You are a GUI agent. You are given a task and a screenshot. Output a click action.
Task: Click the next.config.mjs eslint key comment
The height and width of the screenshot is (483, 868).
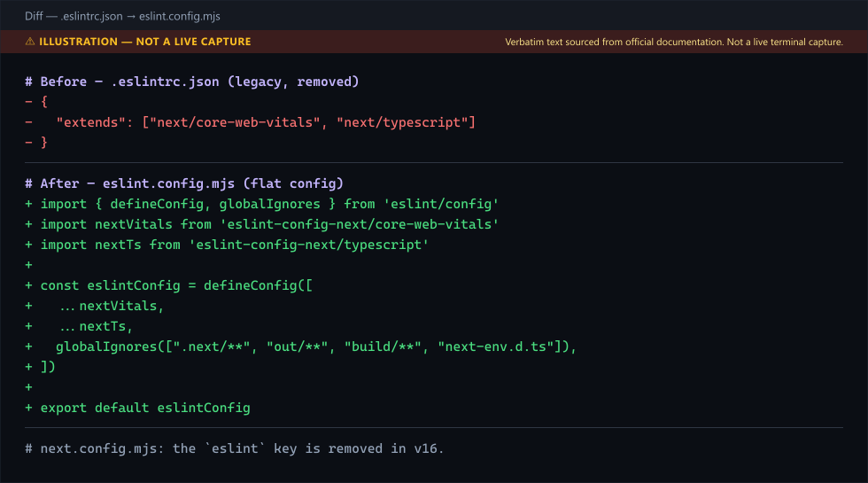(x=235, y=448)
